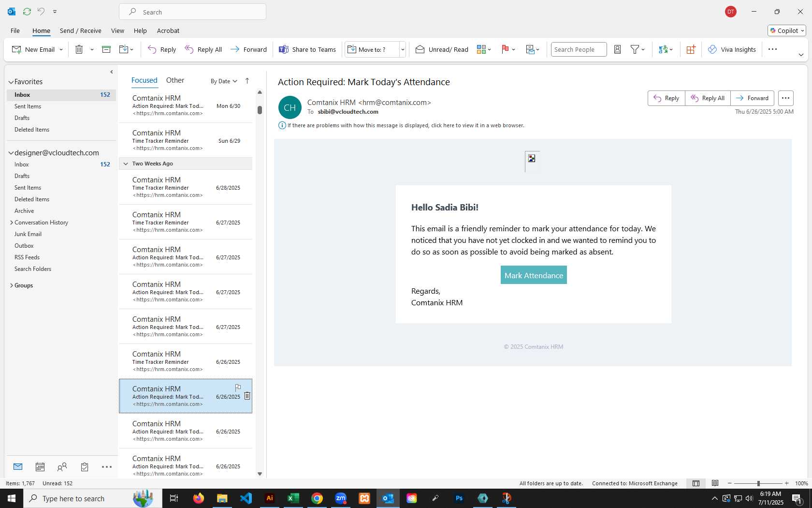This screenshot has height=508, width=812.
Task: Open the Tasks view icon
Action: [85, 467]
